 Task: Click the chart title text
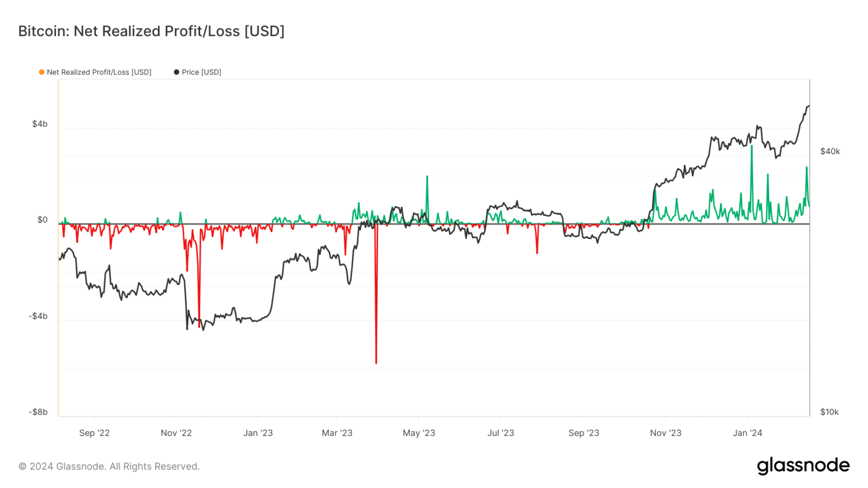coord(151,31)
